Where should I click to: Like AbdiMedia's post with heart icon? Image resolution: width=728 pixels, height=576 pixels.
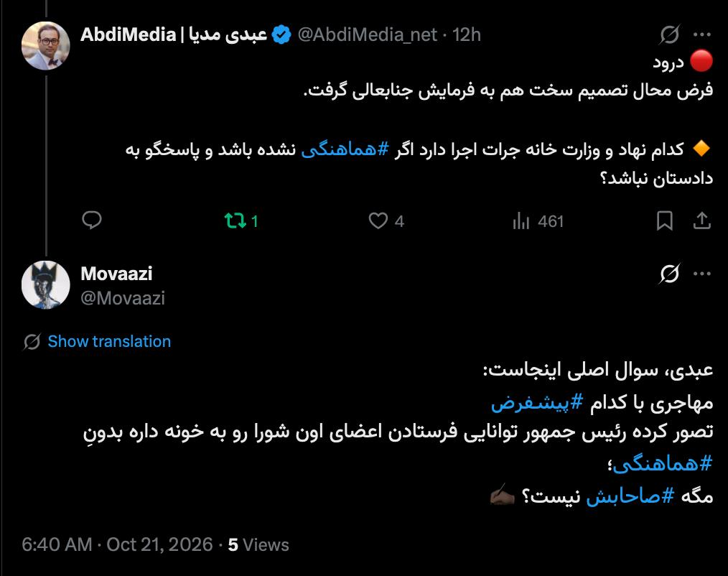(x=386, y=220)
